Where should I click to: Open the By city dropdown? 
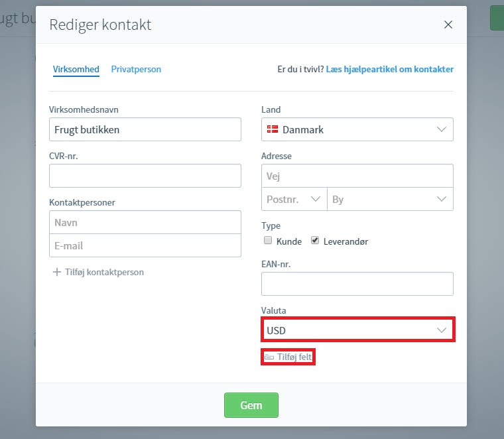click(390, 199)
